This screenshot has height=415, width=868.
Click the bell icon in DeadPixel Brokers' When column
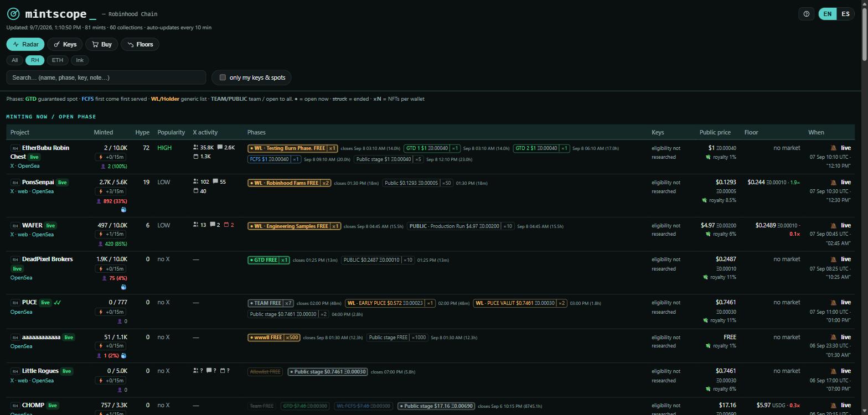(833, 259)
